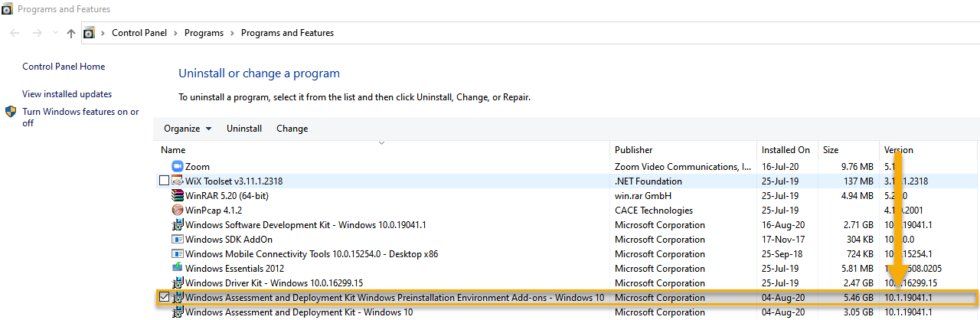Select the Windows SDK AddOn entry

229,240
